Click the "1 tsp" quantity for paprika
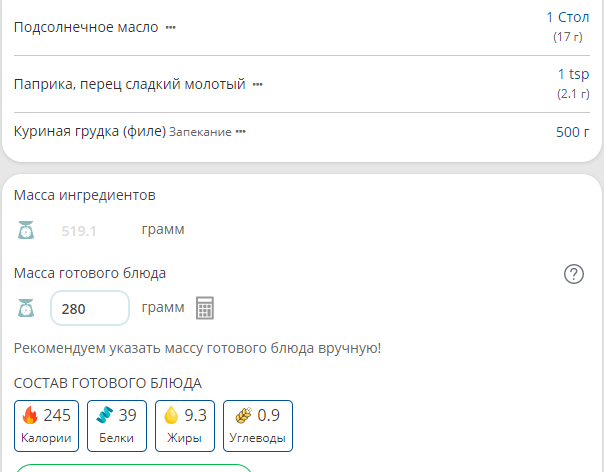The width and height of the screenshot is (604, 472). (573, 74)
